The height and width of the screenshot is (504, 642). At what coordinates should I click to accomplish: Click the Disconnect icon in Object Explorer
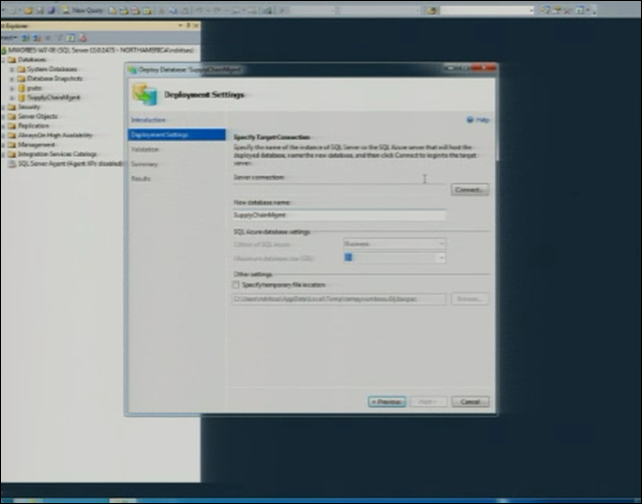[x=37, y=38]
